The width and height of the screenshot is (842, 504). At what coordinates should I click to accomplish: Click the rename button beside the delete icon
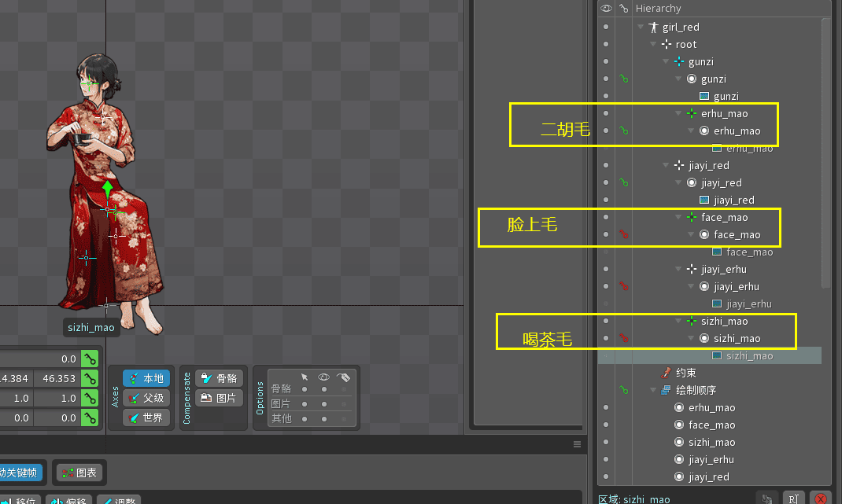click(794, 498)
